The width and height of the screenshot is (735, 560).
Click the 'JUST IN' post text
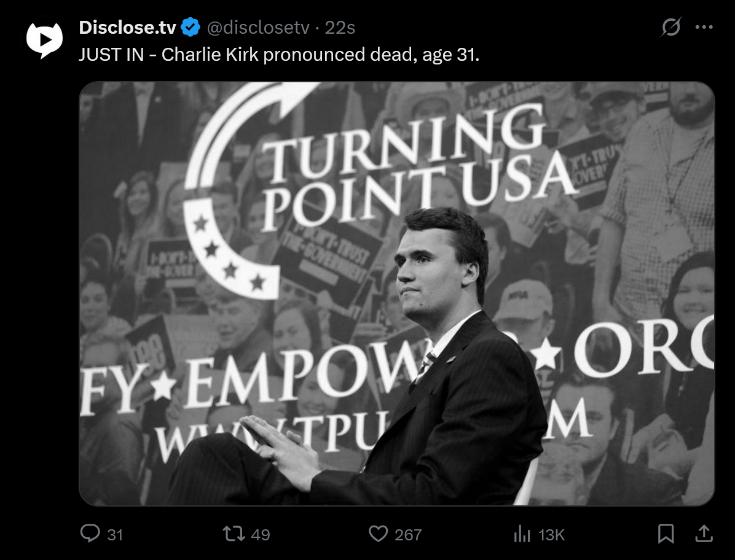point(278,55)
